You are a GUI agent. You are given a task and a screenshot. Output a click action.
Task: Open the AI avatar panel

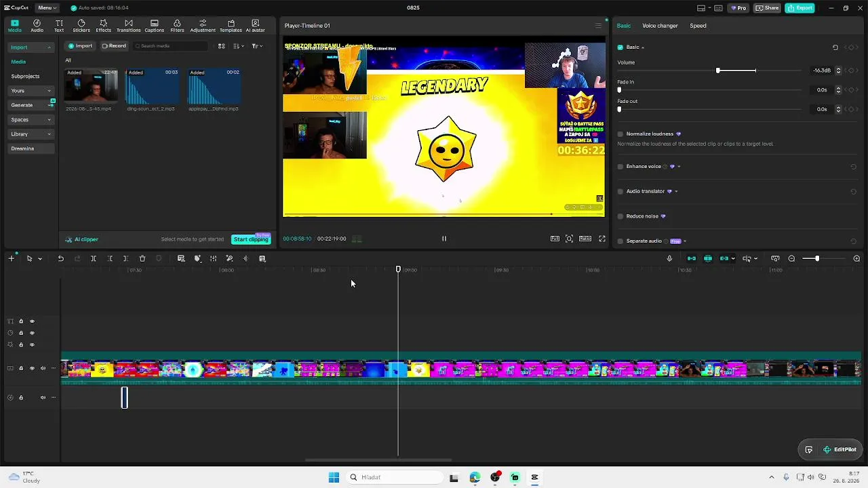255,26
